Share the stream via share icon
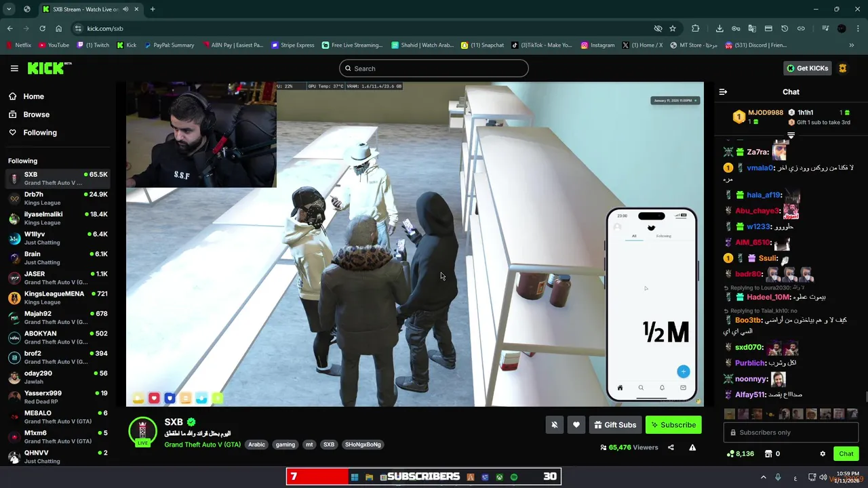Viewport: 868px width, 488px height. [671, 447]
